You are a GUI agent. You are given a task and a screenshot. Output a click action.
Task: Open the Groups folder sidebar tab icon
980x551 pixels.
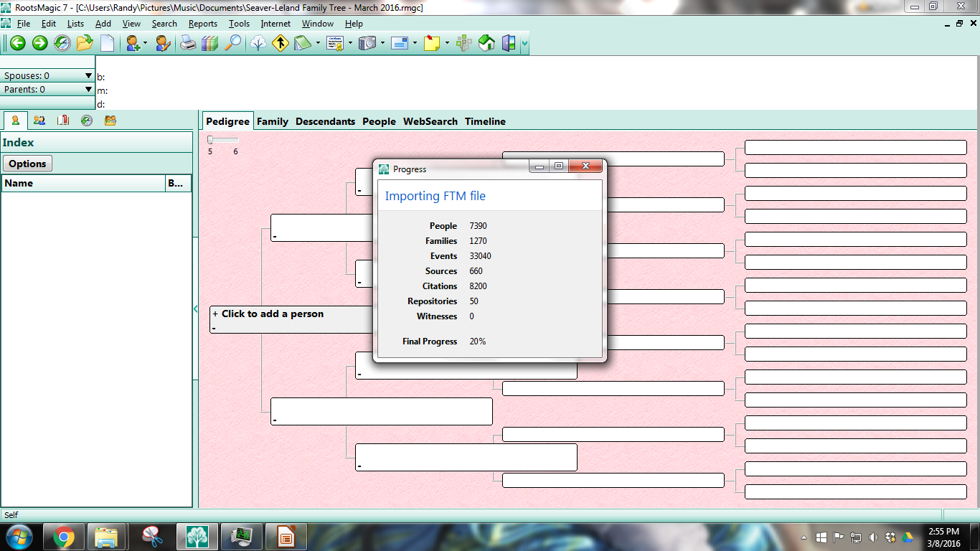110,121
